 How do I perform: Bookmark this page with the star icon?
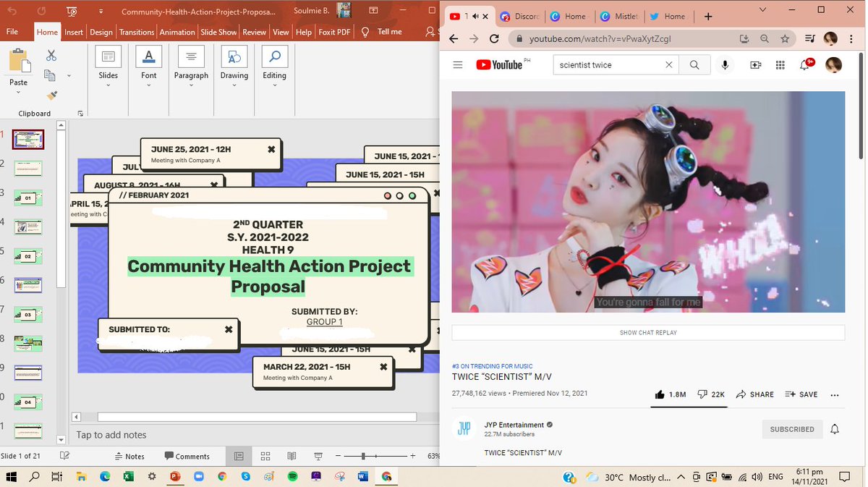click(785, 38)
